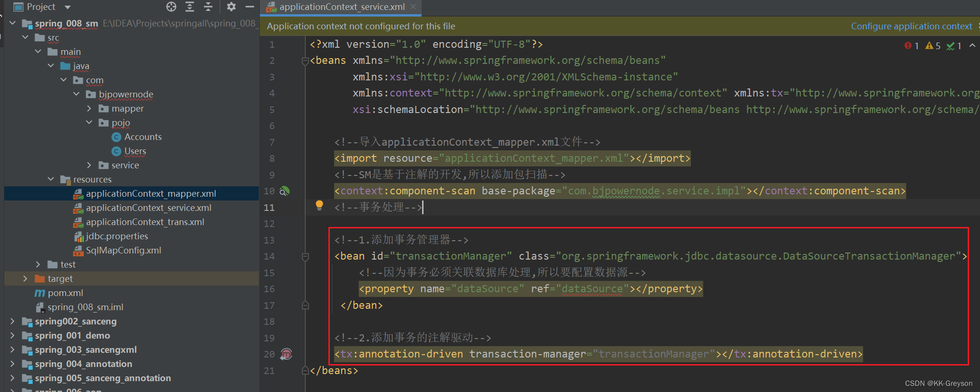Collapse the beans tag fold on line 2
The width and height of the screenshot is (980, 392).
pyautogui.click(x=305, y=61)
